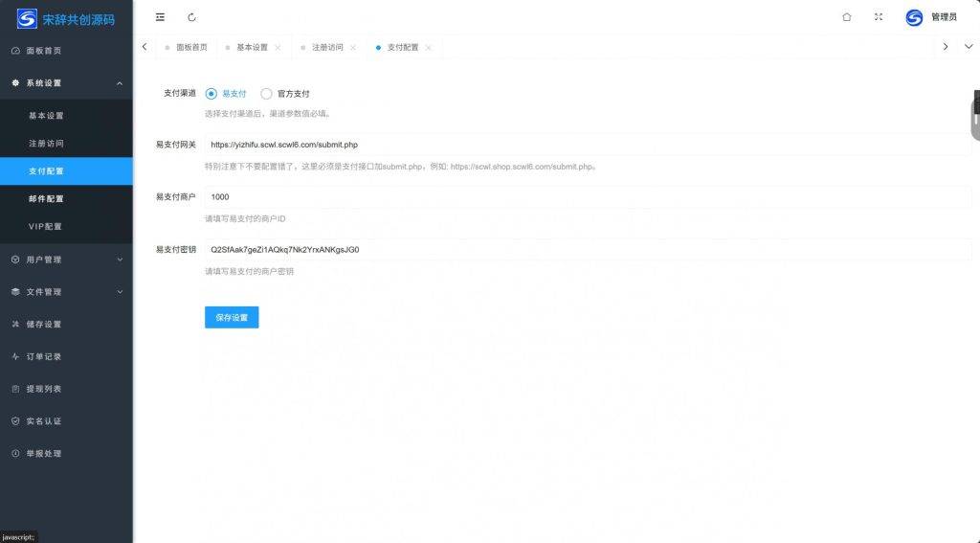Click the 举报处理 icon in sidebar
This screenshot has height=543, width=980.
(x=15, y=454)
